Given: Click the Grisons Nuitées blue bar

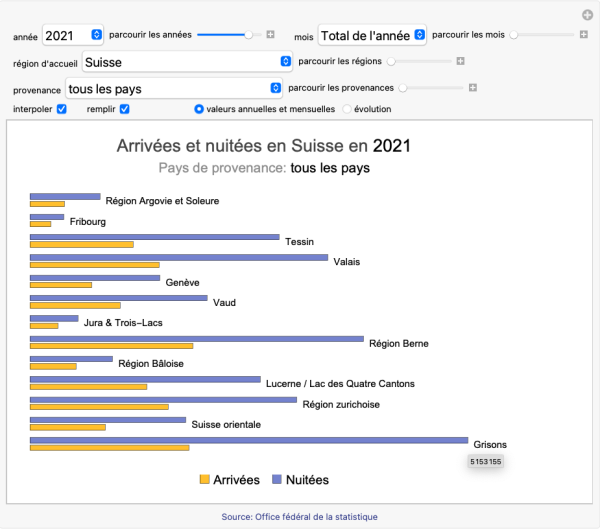Looking at the screenshot, I should (248, 440).
